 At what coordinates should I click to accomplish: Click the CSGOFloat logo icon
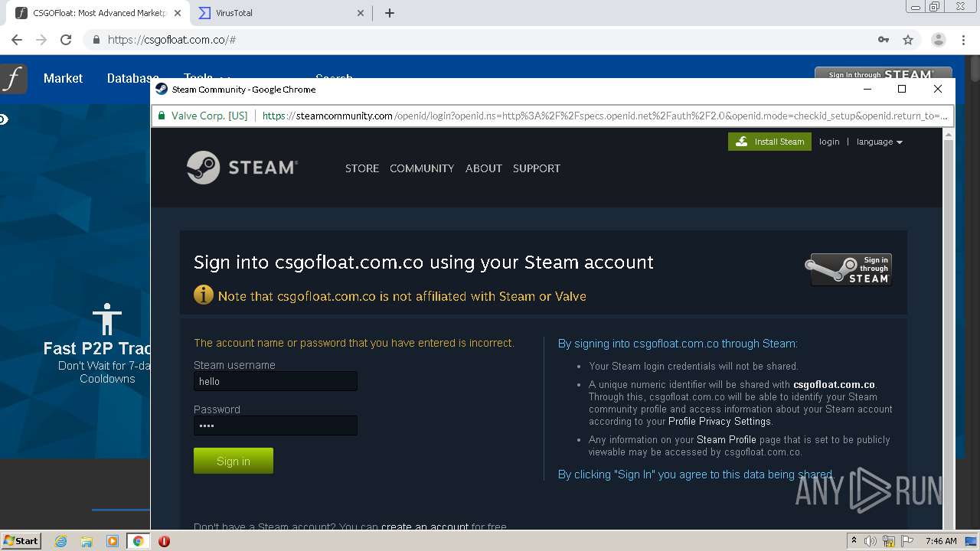click(13, 78)
